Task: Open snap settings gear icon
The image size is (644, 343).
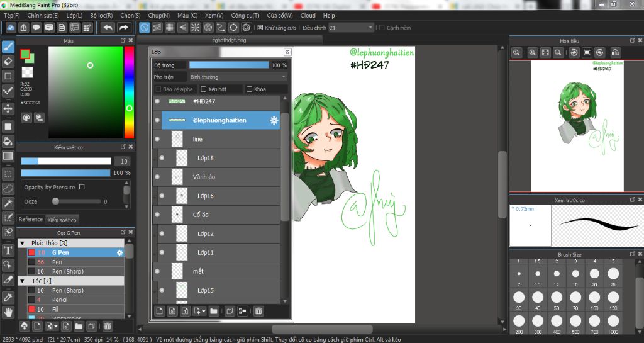Action: 246,28
